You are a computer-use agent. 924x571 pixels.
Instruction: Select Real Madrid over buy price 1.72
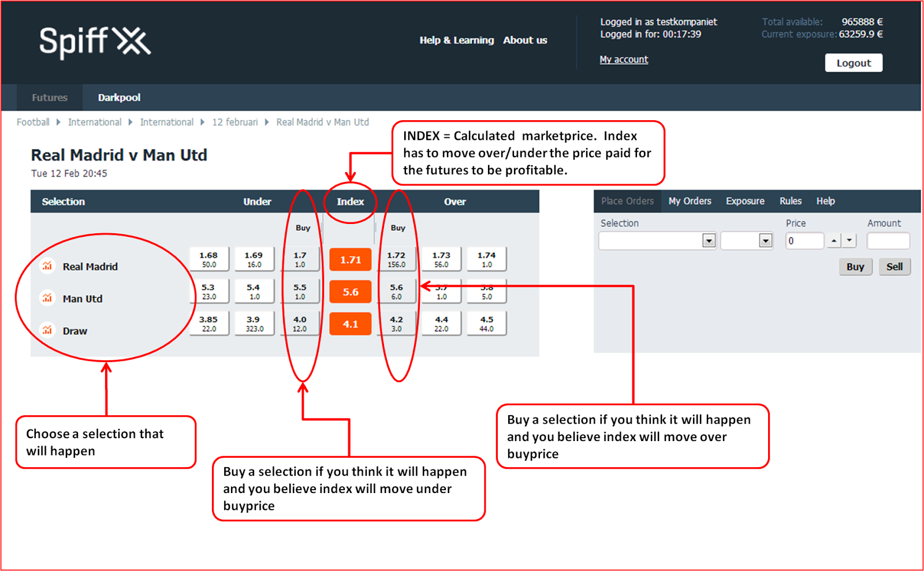point(396,259)
